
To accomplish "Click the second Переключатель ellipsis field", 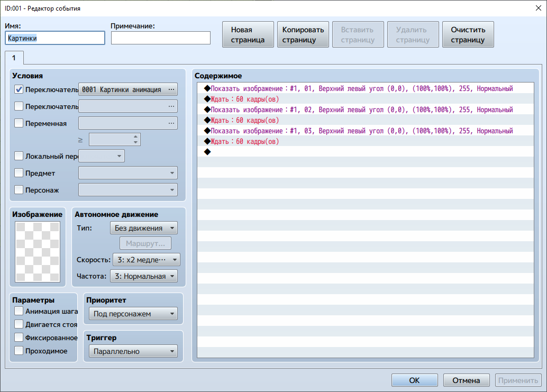I will coord(128,106).
